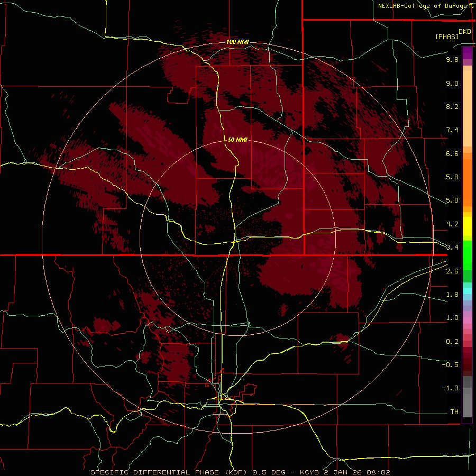Click the DKD label above the scale
476x476 pixels.
coord(465,32)
